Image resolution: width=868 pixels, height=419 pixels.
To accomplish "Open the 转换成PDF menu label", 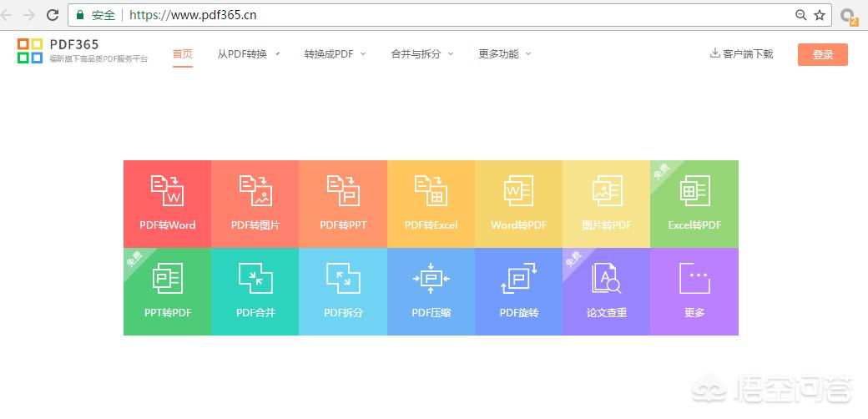I will click(329, 53).
